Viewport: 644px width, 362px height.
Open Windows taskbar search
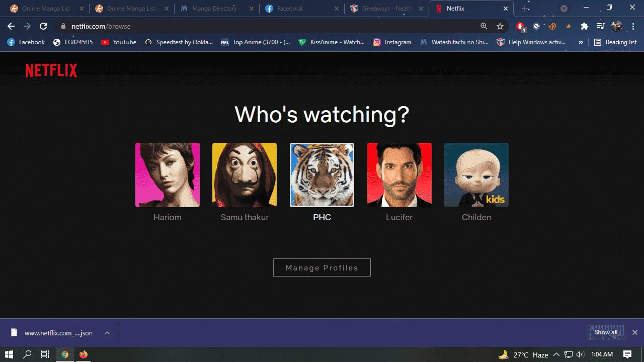point(27,354)
